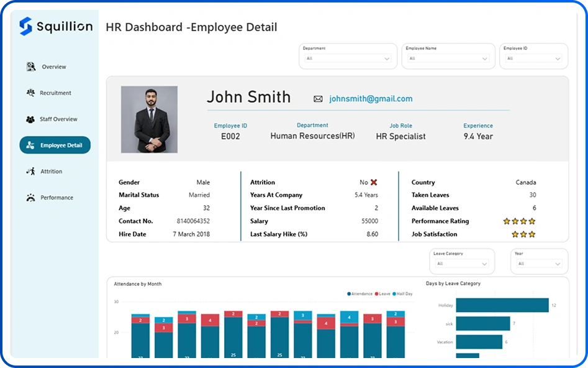The width and height of the screenshot is (588, 368).
Task: Click the Employee Detail person icon
Action: (x=30, y=145)
